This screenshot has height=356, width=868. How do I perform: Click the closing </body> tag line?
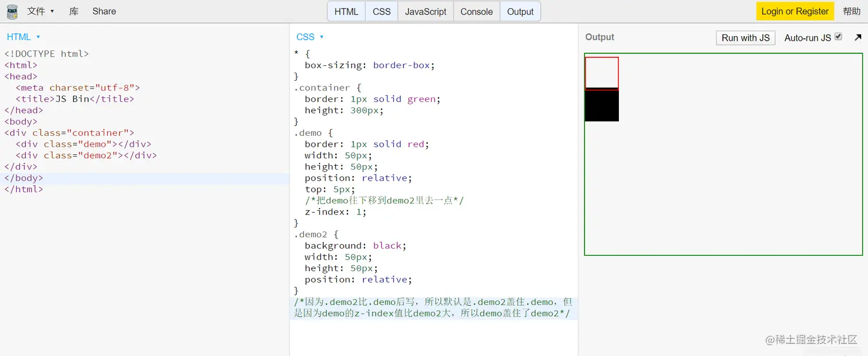pyautogui.click(x=24, y=178)
